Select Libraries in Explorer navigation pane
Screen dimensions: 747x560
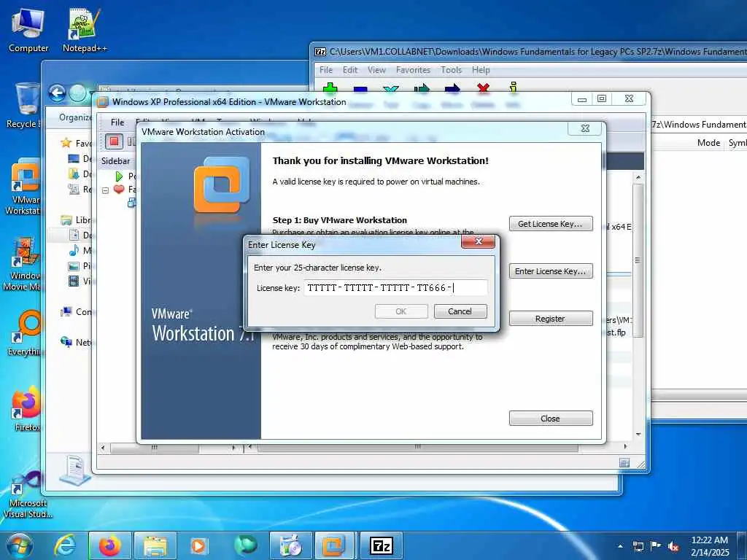tap(75, 220)
